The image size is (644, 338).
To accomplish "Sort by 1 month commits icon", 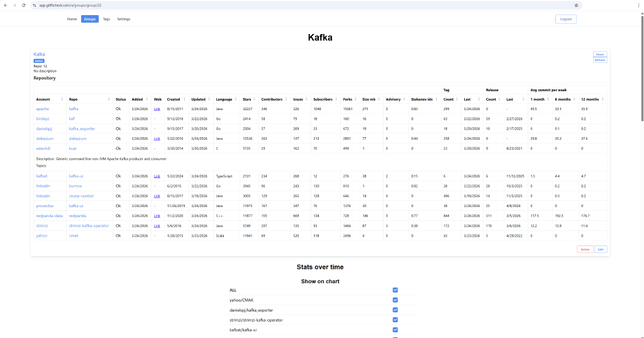I will tap(548, 99).
